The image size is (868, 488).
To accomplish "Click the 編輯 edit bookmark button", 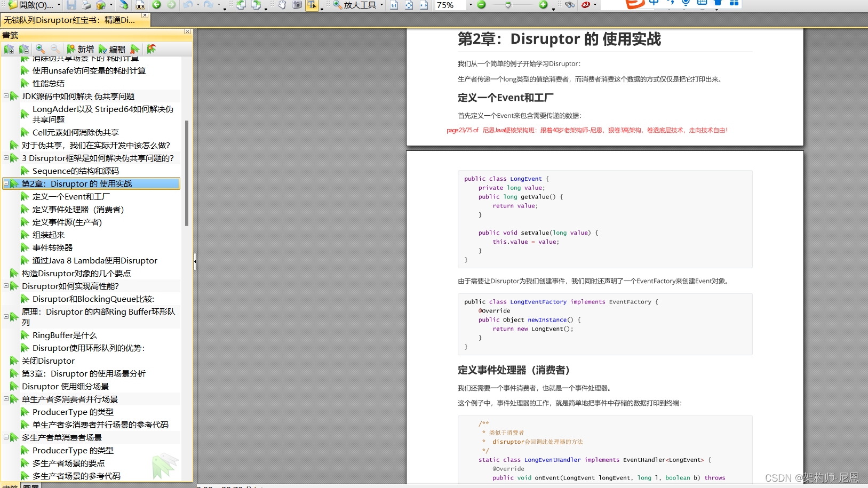I will (x=112, y=49).
